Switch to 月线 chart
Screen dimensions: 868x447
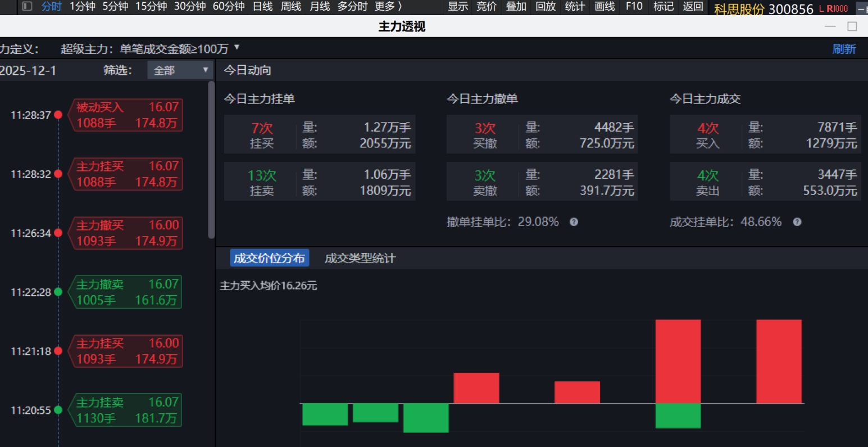(320, 7)
